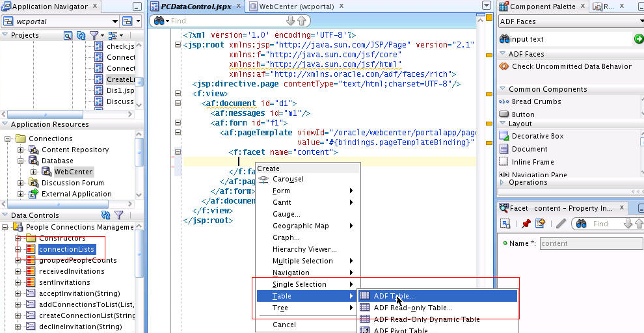Screen dimensions: 644x333
Task: Select declineInvitation(String) method
Action: [80, 327]
